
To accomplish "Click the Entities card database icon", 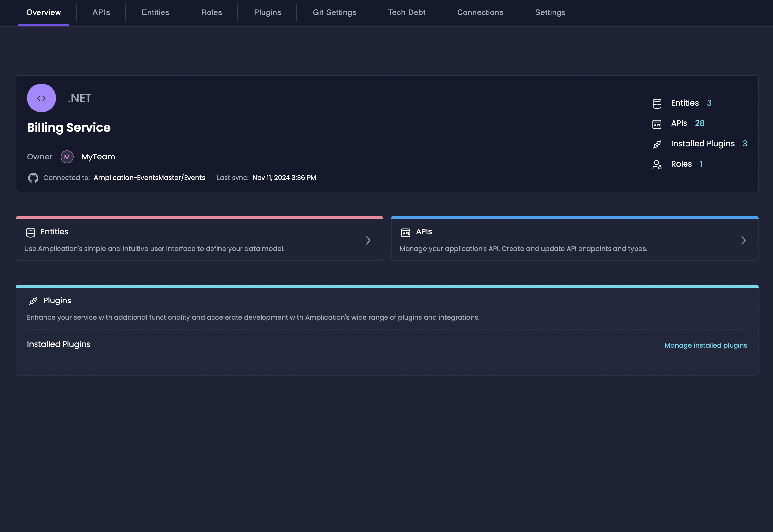I will [30, 232].
